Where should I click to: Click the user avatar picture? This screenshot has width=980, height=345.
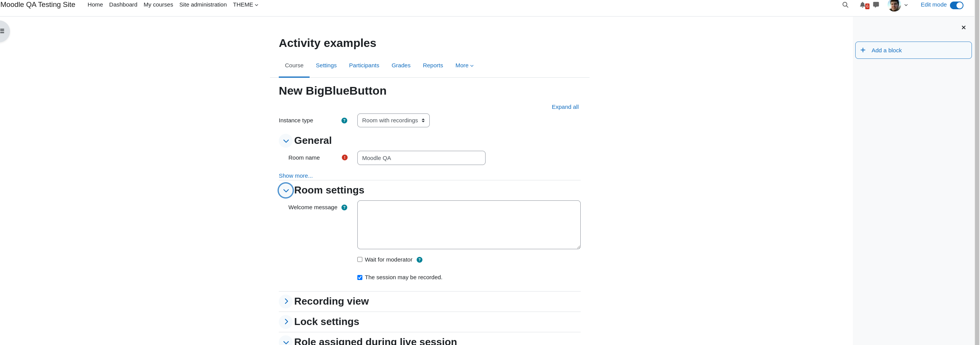click(895, 5)
